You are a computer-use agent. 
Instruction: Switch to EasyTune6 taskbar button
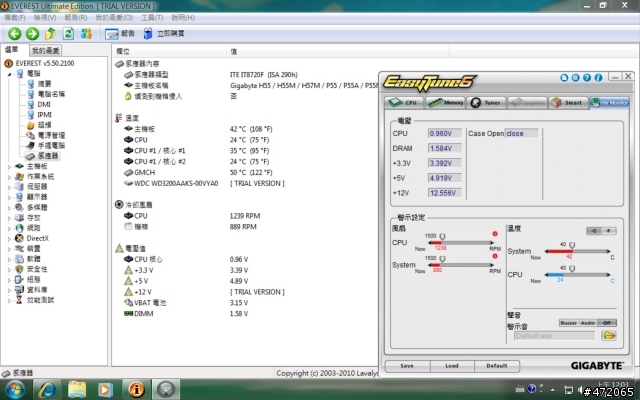point(166,389)
